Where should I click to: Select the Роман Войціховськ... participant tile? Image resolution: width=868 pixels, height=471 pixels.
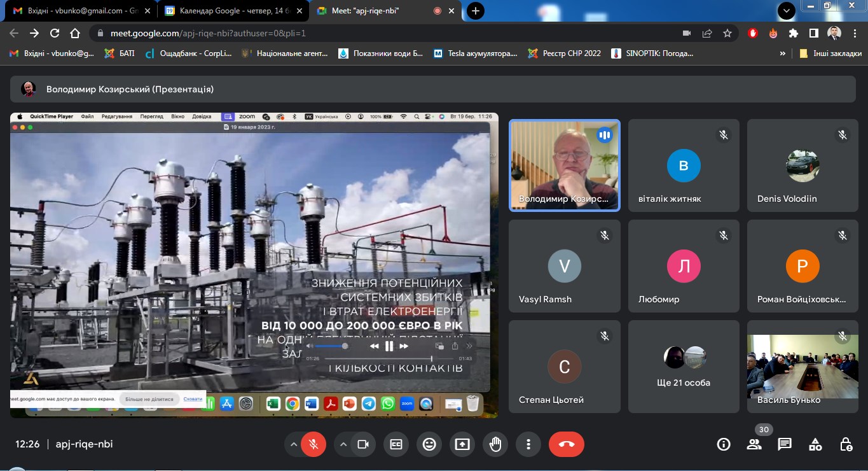[803, 266]
